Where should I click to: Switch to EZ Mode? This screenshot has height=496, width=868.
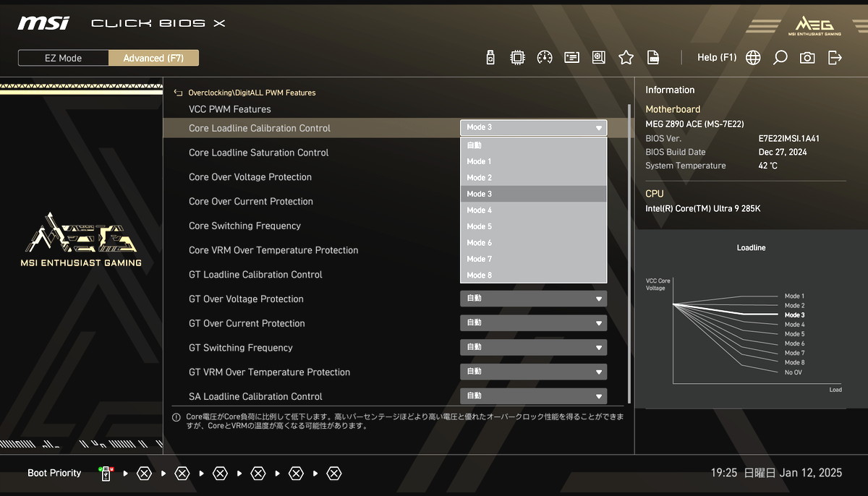[64, 58]
